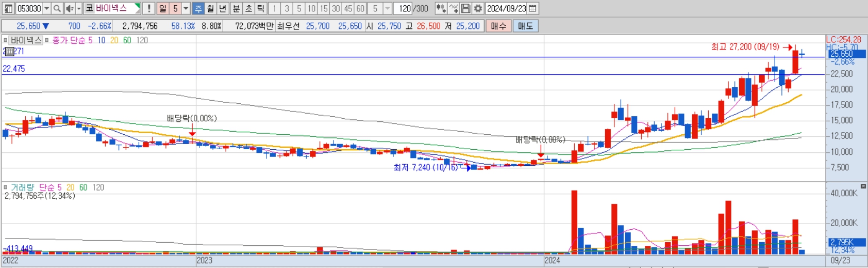Viewport: 868px width, 268px height.
Task: Click the 매도 sell button
Action: click(525, 26)
